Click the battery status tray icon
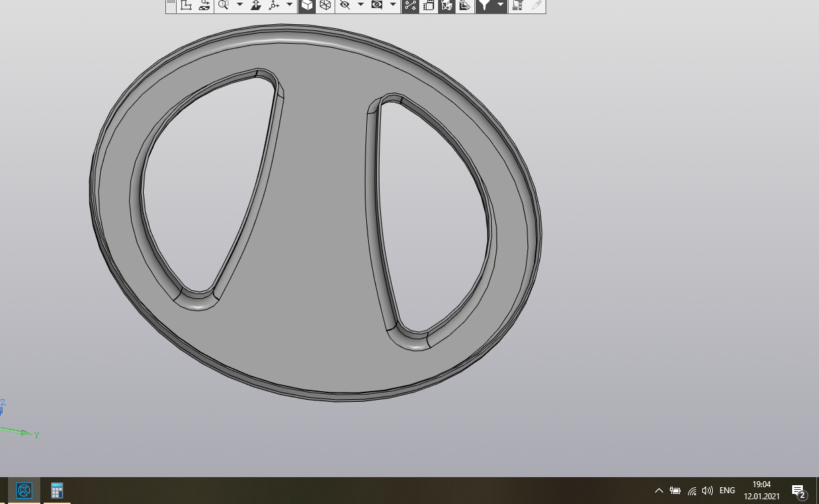 point(675,491)
